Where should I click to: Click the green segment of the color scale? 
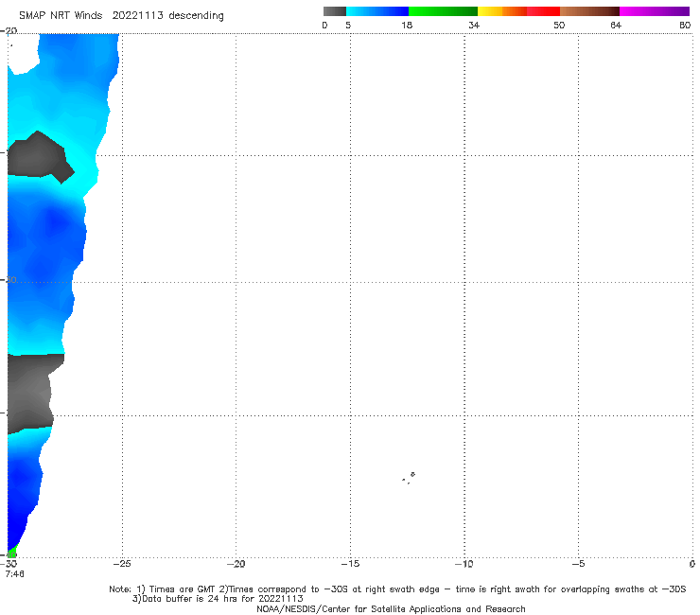[x=443, y=11]
